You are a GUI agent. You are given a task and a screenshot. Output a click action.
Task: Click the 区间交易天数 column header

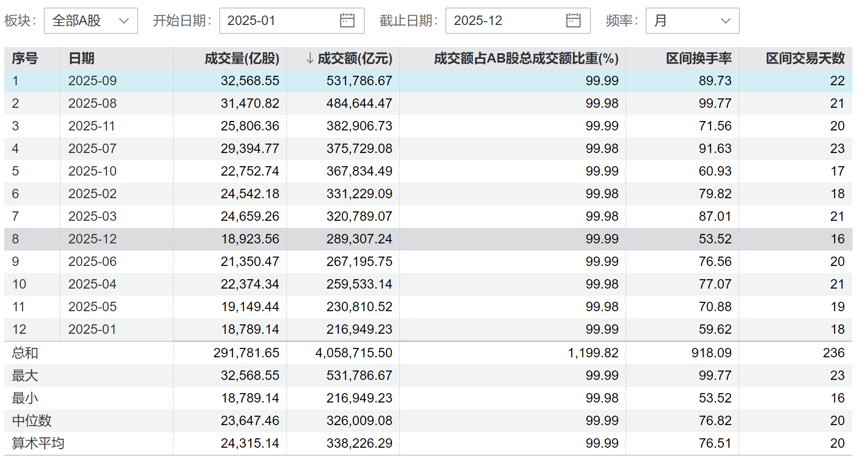coord(805,58)
